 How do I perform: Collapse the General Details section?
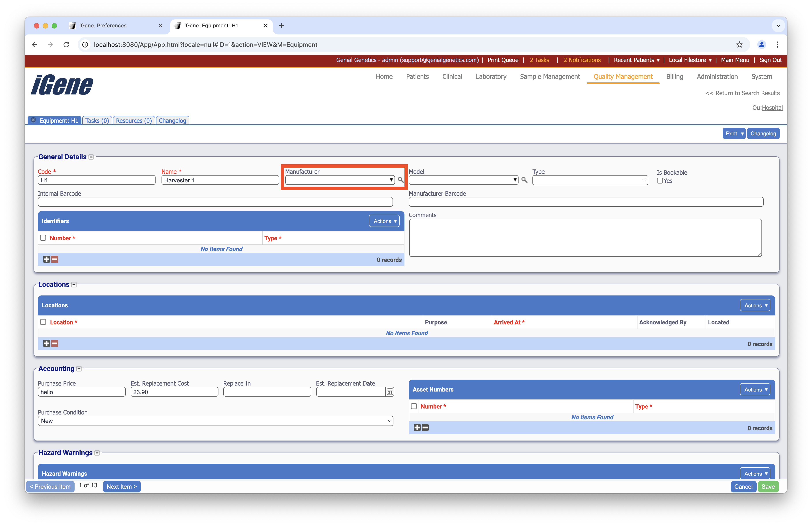91,157
